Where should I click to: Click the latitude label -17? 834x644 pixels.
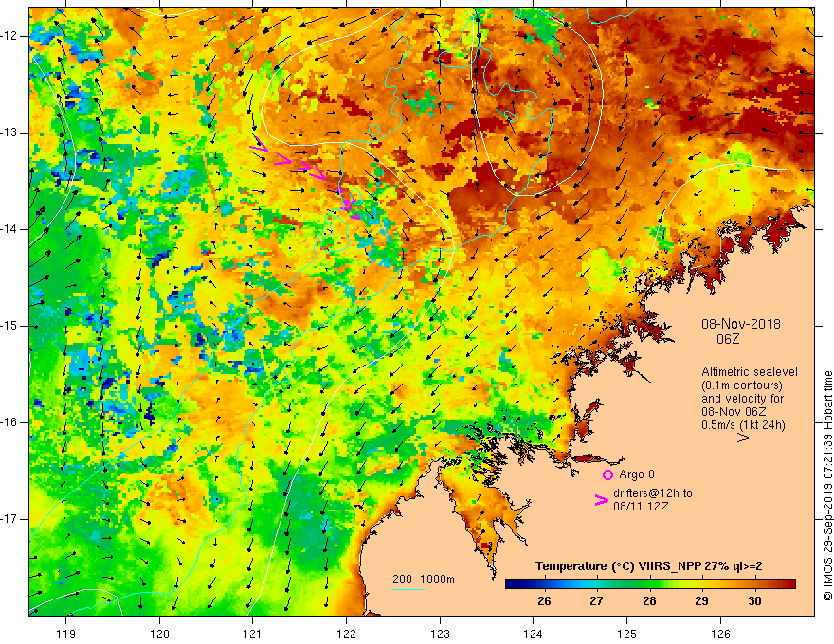[10, 519]
